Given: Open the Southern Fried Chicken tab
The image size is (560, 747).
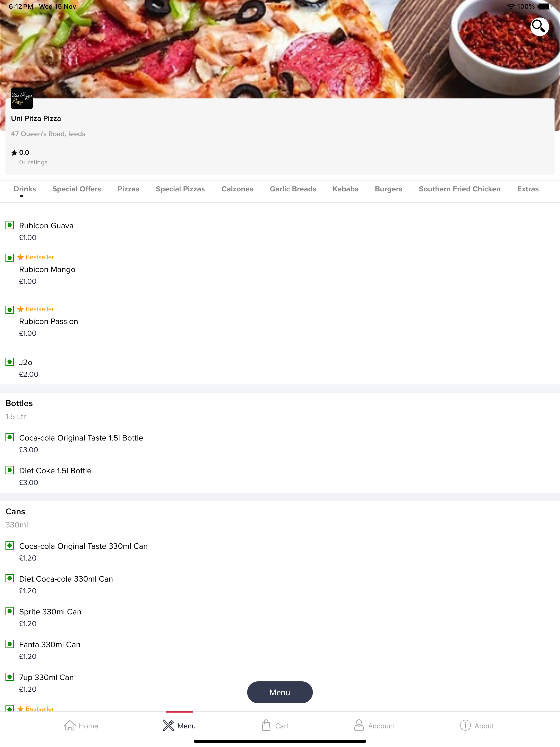Looking at the screenshot, I should [x=460, y=189].
